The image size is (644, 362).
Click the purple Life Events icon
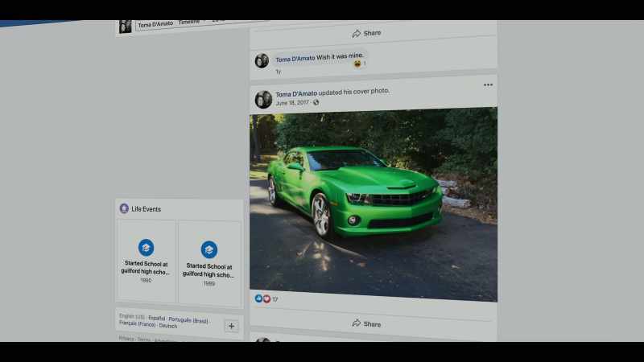coord(124,208)
